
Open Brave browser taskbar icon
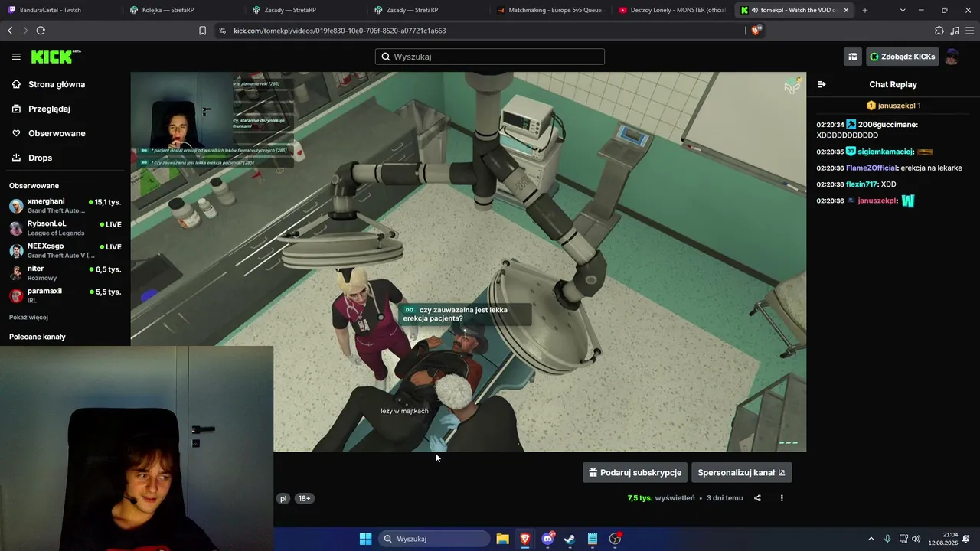pos(525,539)
